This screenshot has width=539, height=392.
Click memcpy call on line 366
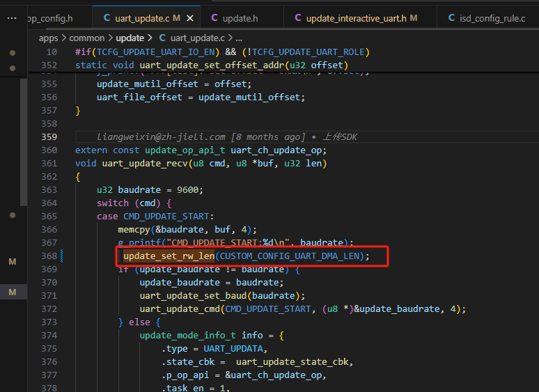pos(134,230)
